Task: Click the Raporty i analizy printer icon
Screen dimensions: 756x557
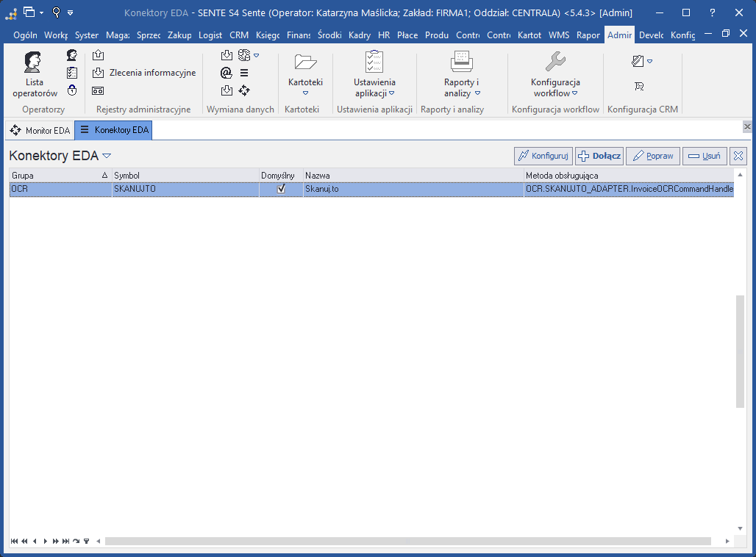Action: pos(461,62)
